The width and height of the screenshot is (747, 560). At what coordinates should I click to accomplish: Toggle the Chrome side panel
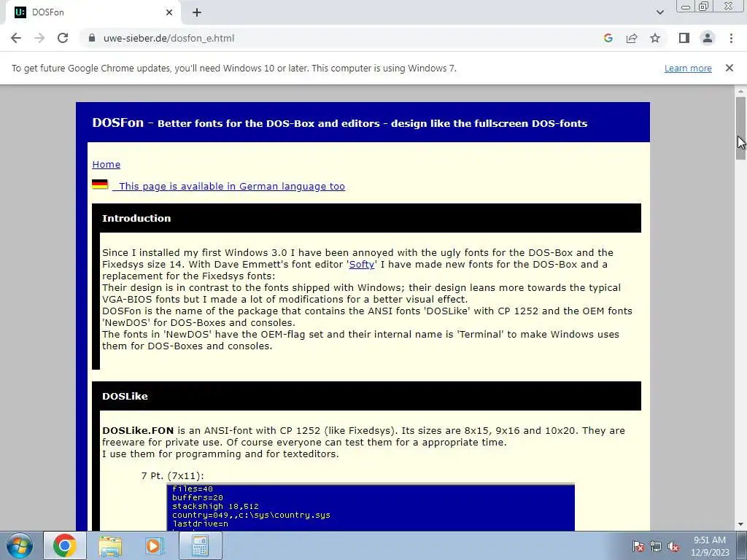[684, 38]
